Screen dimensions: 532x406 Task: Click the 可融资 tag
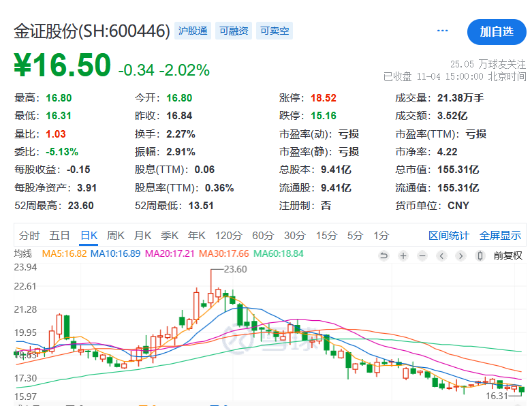point(234,31)
